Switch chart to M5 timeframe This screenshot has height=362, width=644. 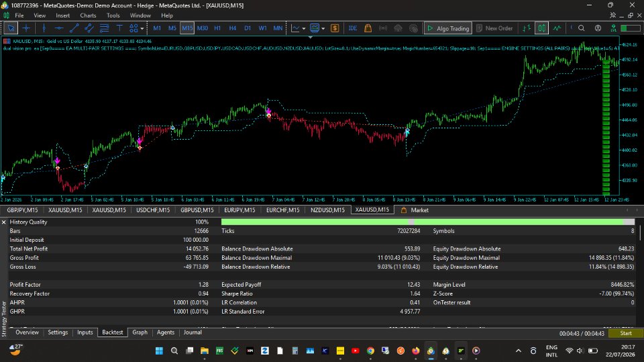[x=172, y=28]
